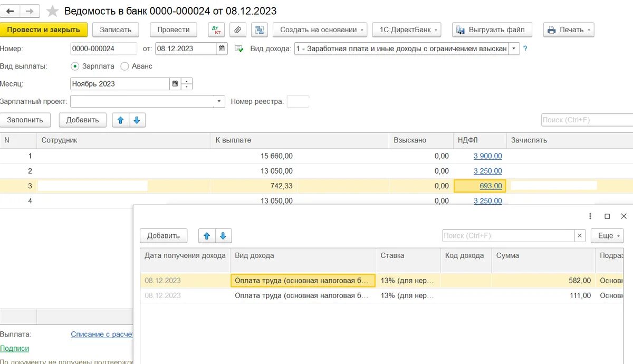The image size is (633, 364).
Task: Open the three-dot menu of the popup window
Action: click(x=590, y=216)
